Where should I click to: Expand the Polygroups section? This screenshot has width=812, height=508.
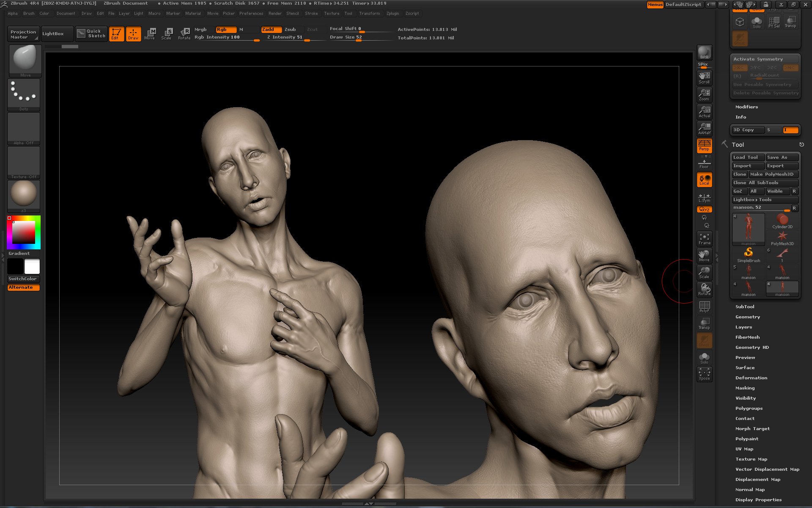[x=749, y=409]
